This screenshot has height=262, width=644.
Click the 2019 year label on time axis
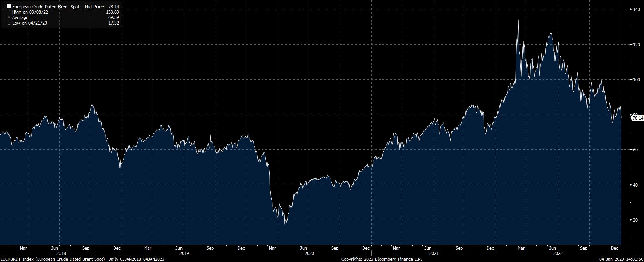[x=184, y=253]
